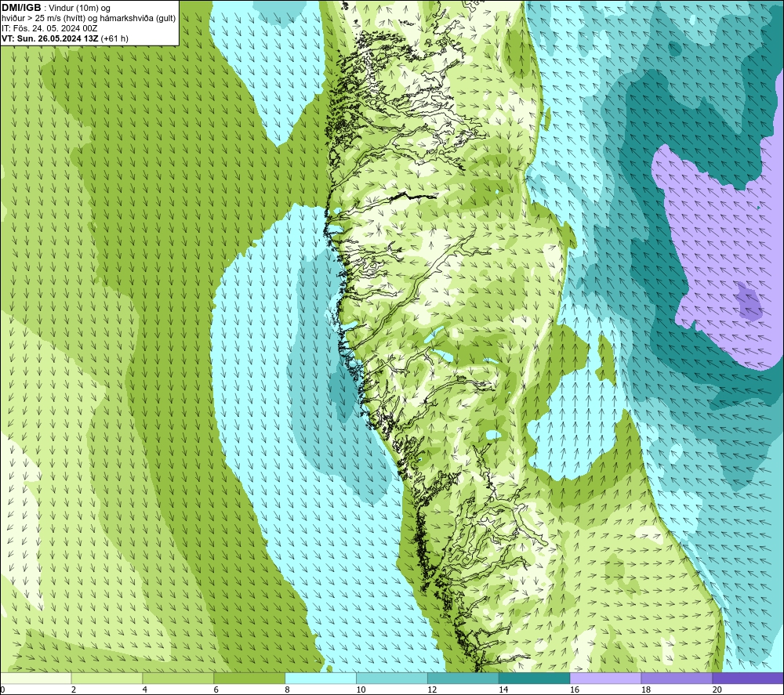784x695 pixels.
Task: Click the 8–10 m/s pale cyan swatch
Action: (321, 679)
